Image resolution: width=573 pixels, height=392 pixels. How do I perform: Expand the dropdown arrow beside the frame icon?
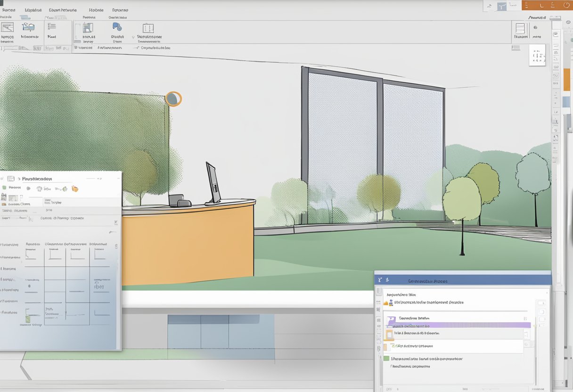pyautogui.click(x=134, y=37)
